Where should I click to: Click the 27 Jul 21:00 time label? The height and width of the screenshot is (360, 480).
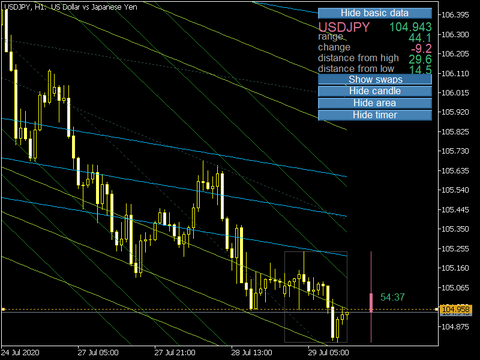[175, 353]
